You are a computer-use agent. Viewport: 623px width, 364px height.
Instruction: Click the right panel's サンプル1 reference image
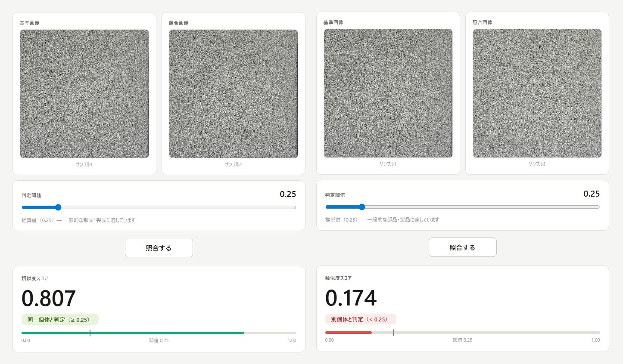coord(388,93)
